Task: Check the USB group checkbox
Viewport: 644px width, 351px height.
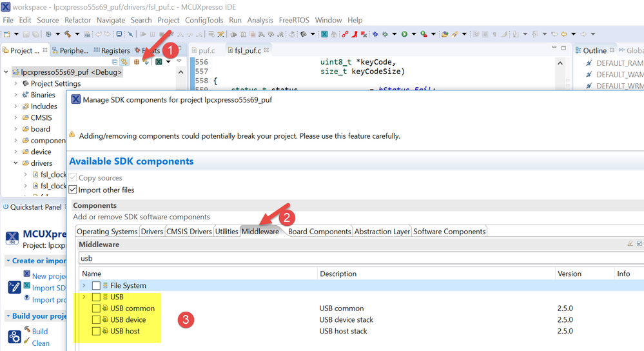Action: pos(96,297)
